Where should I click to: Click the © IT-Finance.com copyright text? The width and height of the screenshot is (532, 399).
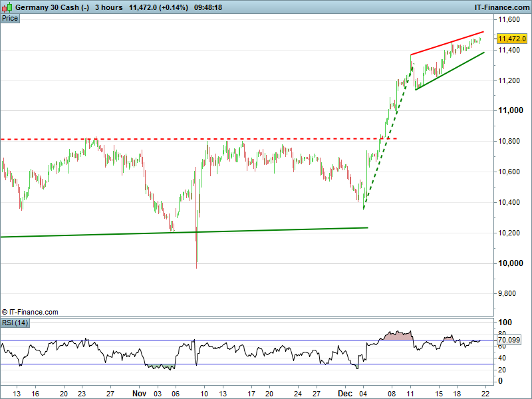tap(30, 312)
